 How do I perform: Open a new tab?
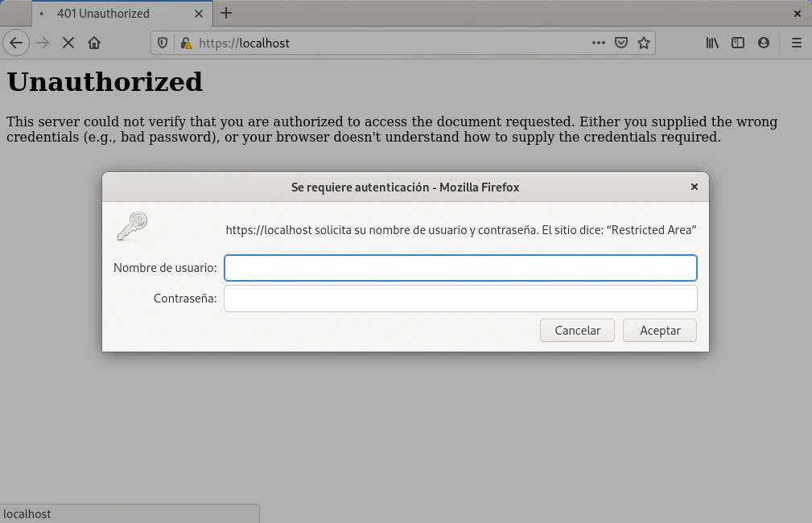226,13
